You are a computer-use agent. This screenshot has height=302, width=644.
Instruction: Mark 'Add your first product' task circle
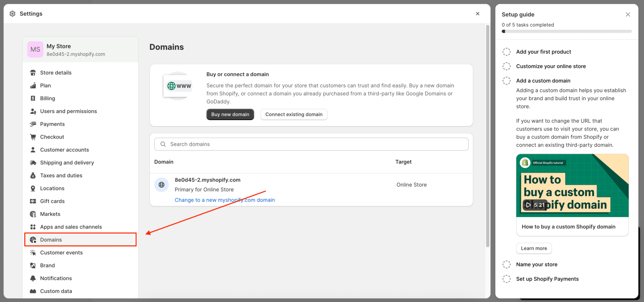[x=507, y=52]
